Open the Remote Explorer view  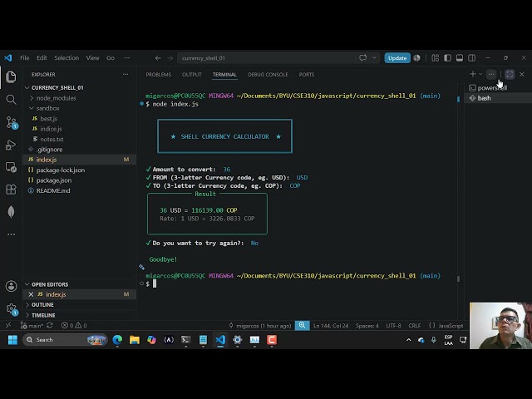pos(11,167)
